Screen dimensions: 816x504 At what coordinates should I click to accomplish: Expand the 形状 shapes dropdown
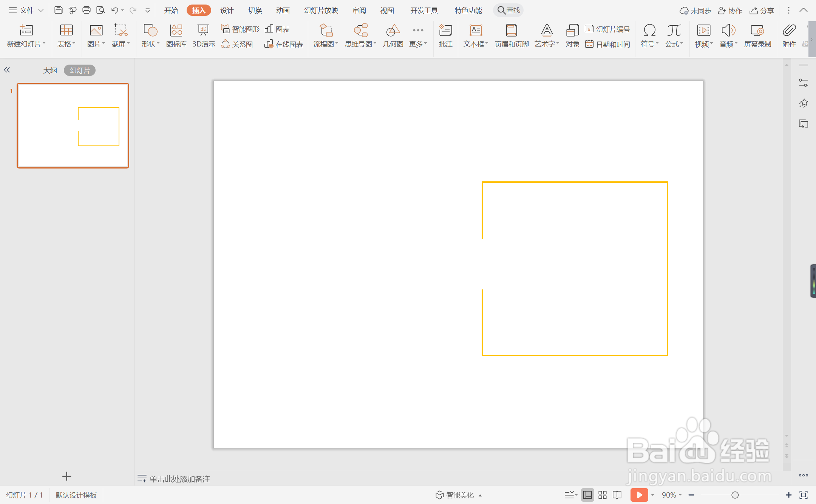pyautogui.click(x=150, y=44)
